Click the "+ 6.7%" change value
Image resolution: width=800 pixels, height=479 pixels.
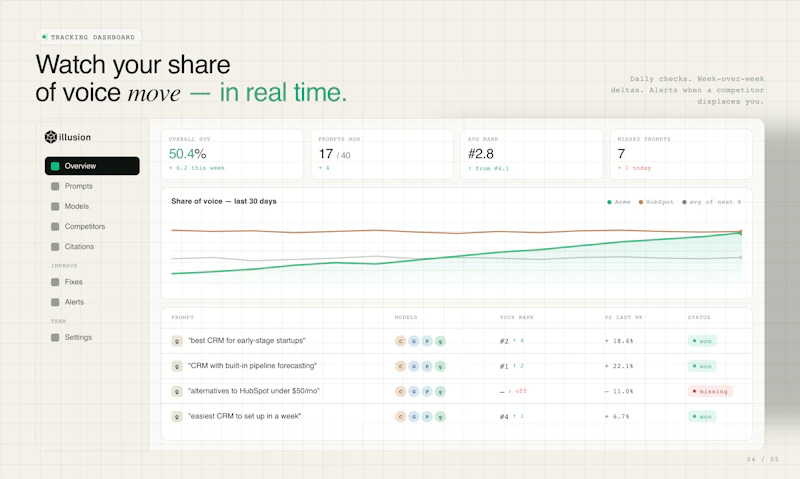click(617, 417)
